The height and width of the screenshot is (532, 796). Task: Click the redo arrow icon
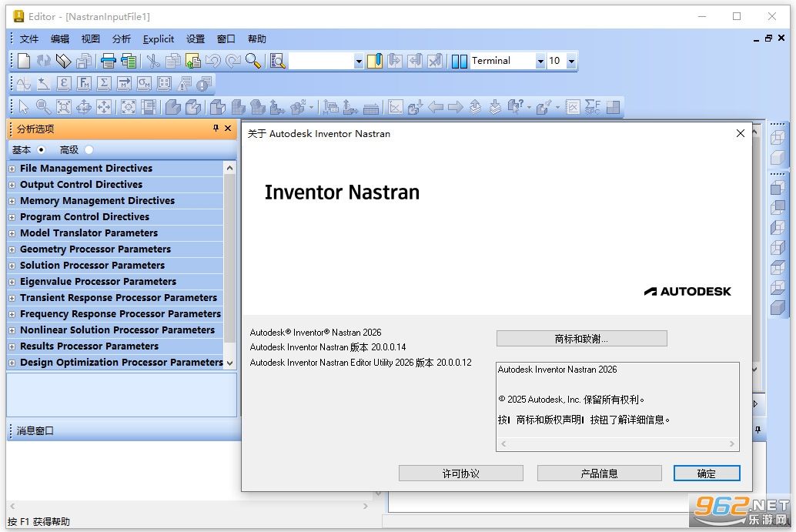(233, 61)
